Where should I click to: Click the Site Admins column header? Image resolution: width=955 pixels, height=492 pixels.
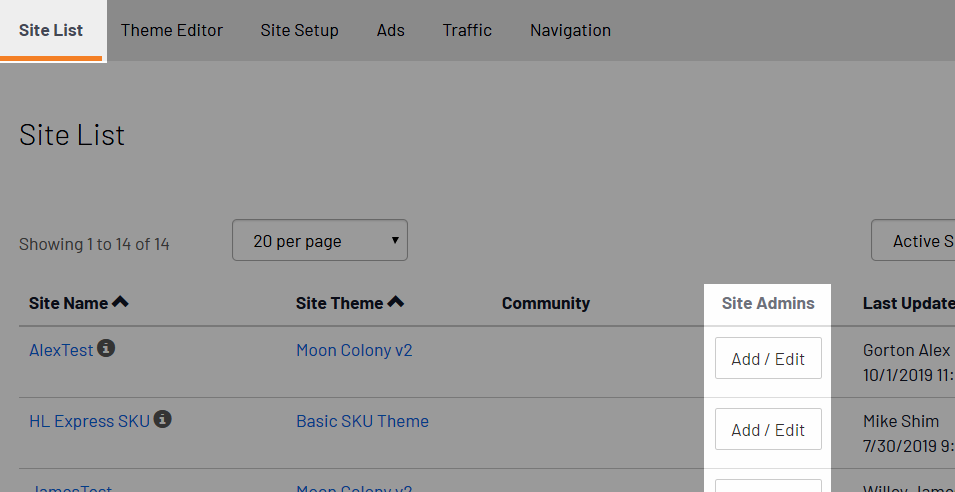pyautogui.click(x=768, y=303)
